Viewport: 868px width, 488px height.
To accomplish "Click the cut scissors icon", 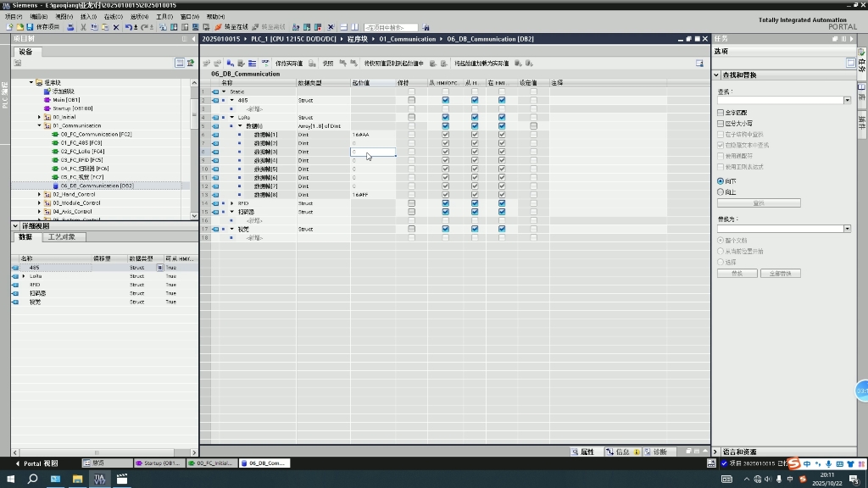I will [83, 27].
